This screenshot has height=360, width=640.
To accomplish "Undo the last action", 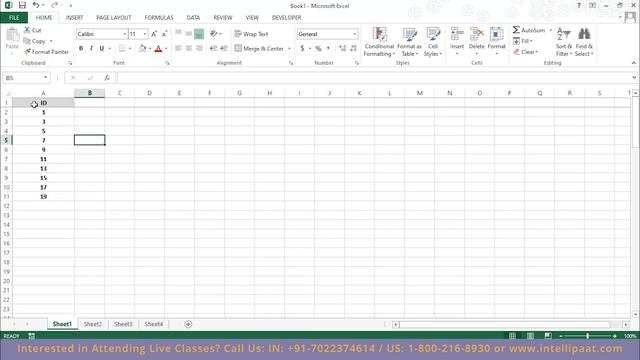I will click(x=36, y=5).
